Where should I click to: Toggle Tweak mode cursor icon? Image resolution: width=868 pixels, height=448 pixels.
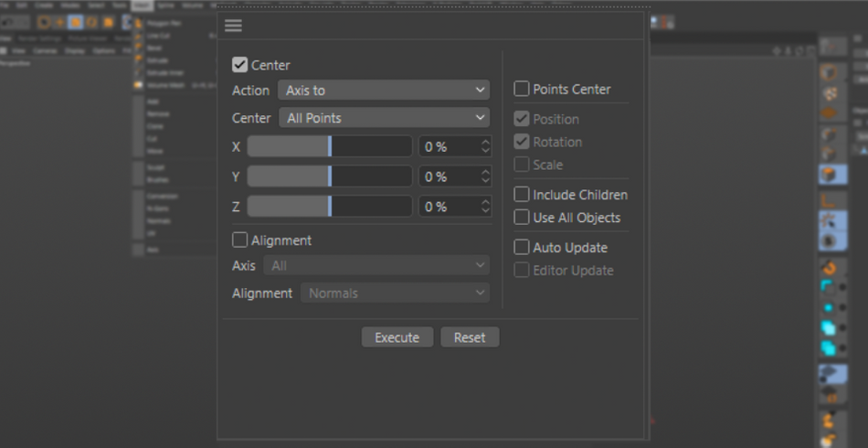(x=831, y=221)
